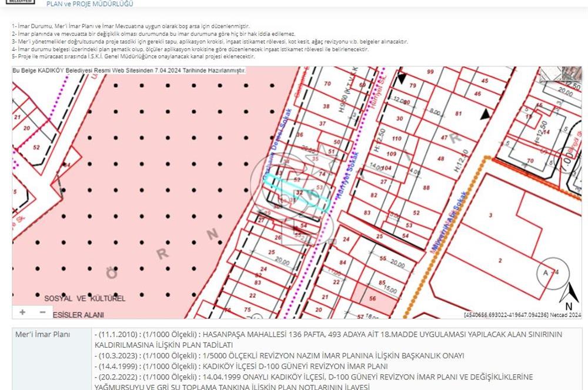Image resolution: width=588 pixels, height=390 pixels.
Task: Click the Netcad 2024 coordinate readout
Action: (x=522, y=315)
